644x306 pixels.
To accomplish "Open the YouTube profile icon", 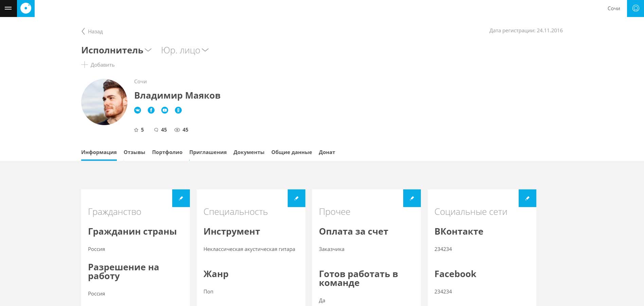I will 165,110.
